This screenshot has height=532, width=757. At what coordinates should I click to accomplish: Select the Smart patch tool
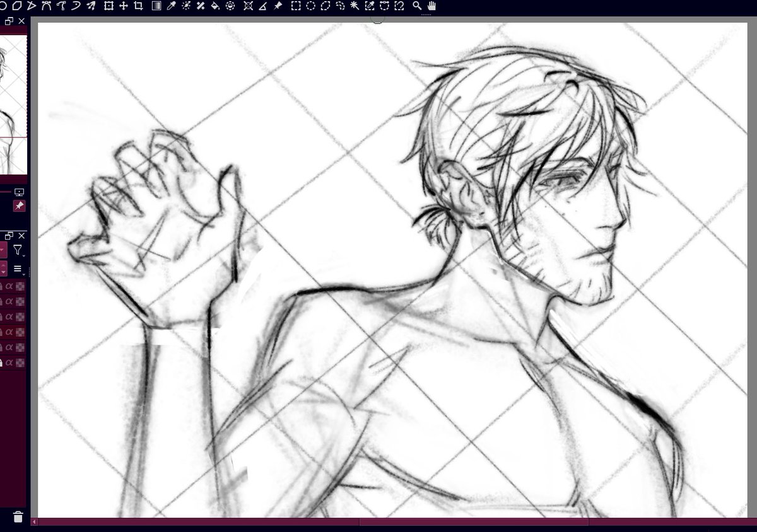(201, 6)
